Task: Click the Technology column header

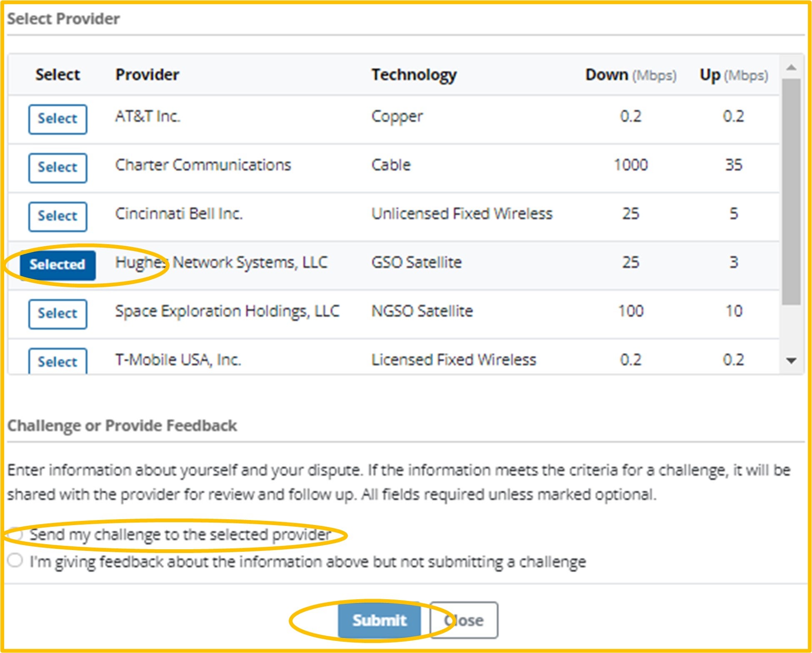Action: (x=414, y=75)
